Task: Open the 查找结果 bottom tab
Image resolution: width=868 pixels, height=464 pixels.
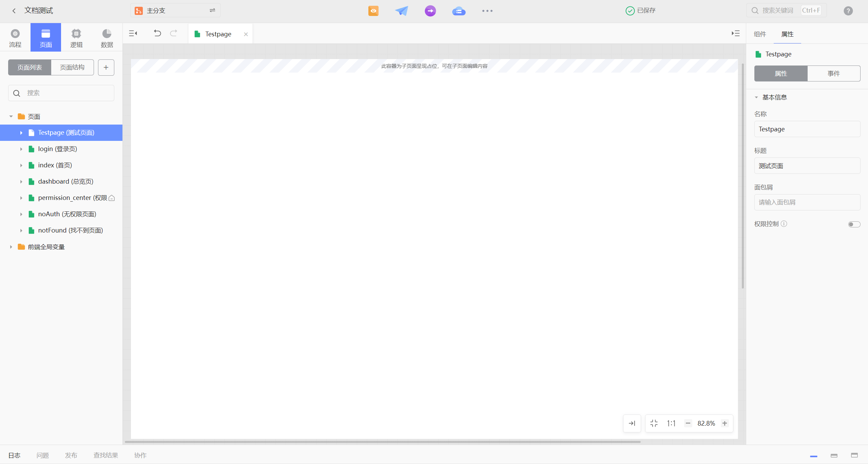Action: coord(106,455)
